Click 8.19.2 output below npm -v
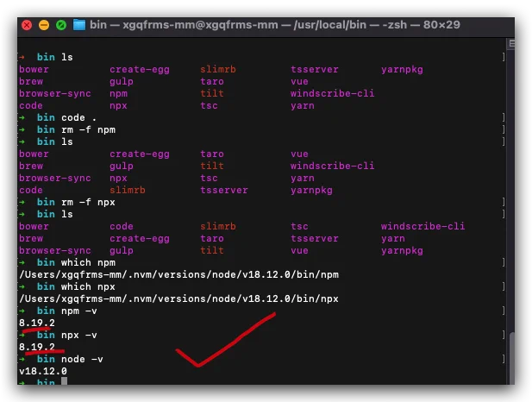 (37, 323)
